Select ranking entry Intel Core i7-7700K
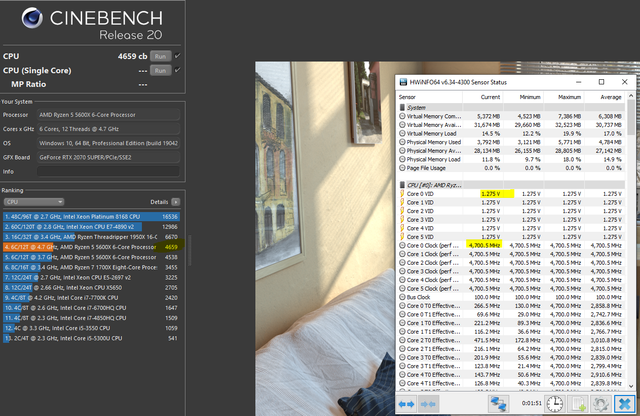The image size is (640, 416). 91,298
